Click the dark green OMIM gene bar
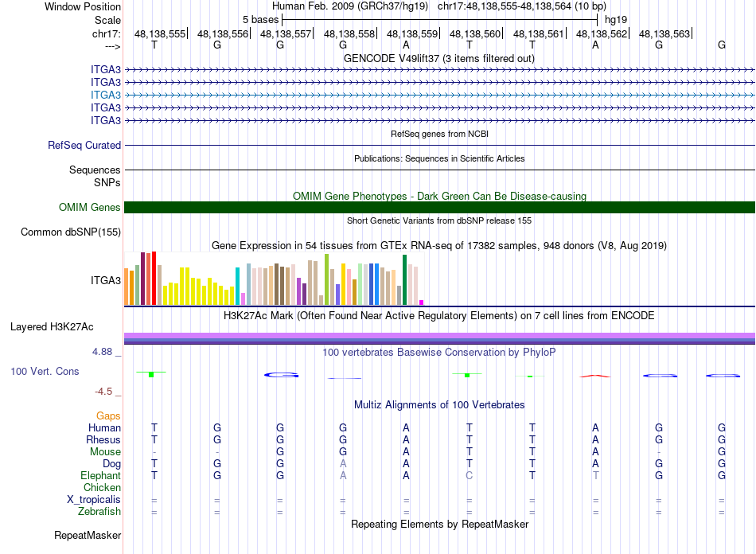 (439, 207)
